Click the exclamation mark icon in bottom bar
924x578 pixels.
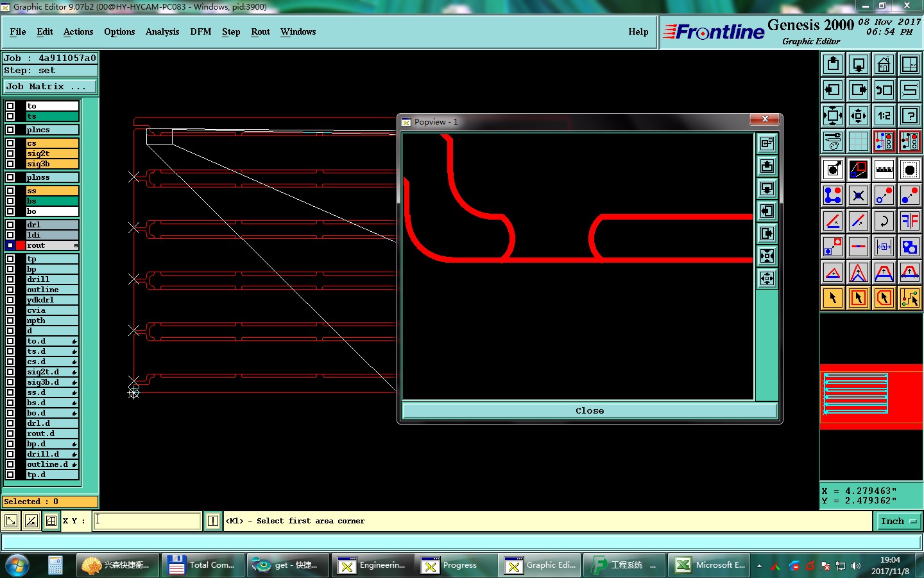(x=213, y=521)
